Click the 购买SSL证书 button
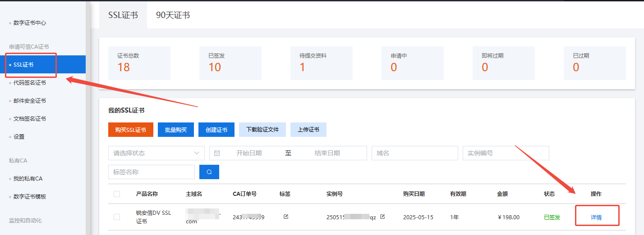 click(x=130, y=130)
